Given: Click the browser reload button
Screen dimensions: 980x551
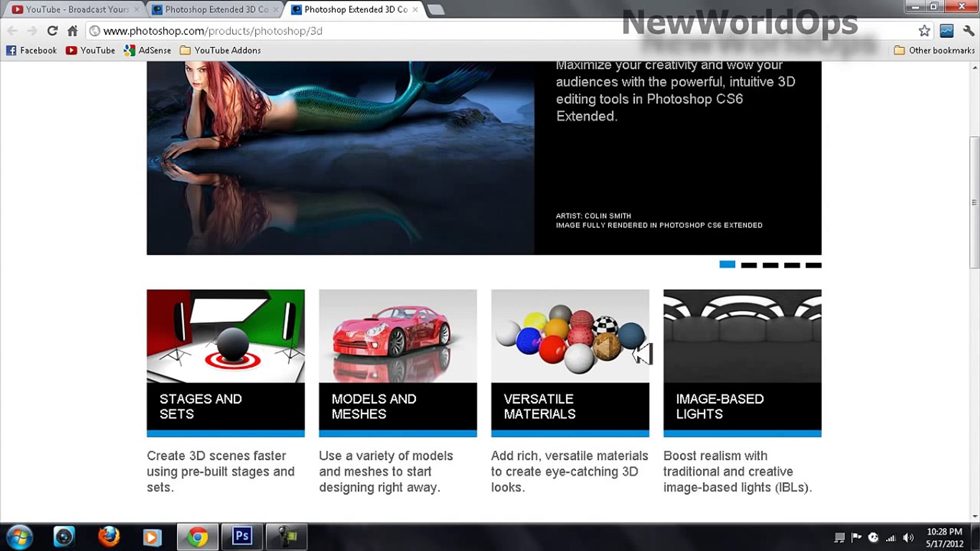Looking at the screenshot, I should coord(52,31).
